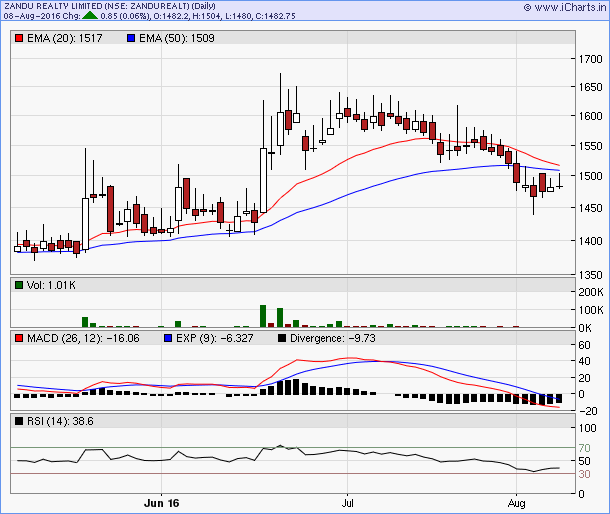Viewport: 610px width, 514px height.
Task: Click the blue EMA (50) legend swatch
Action: 131,38
